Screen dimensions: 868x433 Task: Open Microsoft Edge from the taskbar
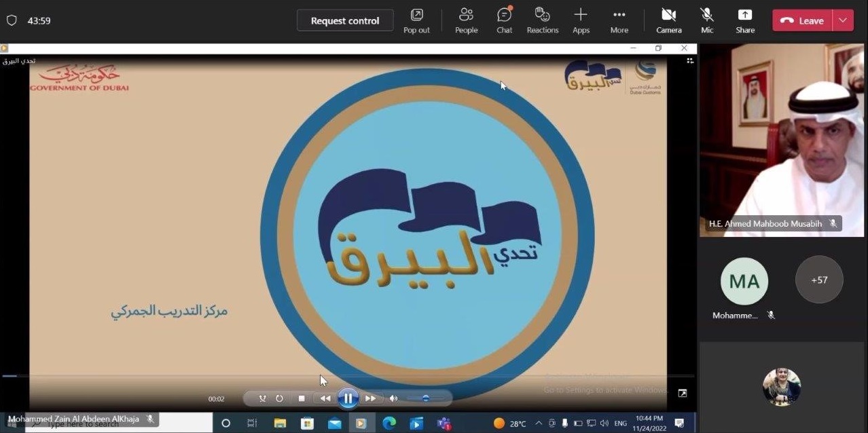(x=389, y=423)
